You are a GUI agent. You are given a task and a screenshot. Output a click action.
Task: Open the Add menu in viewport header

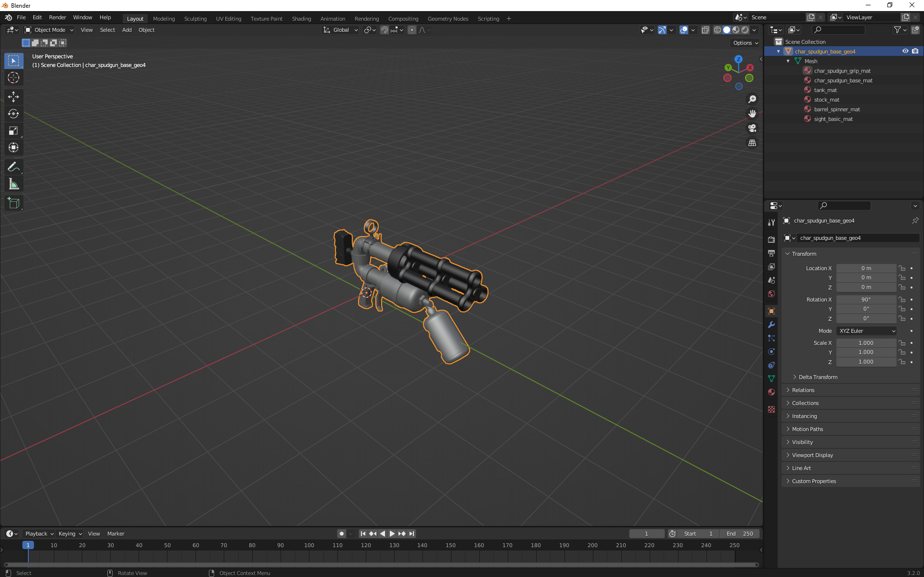(127, 30)
